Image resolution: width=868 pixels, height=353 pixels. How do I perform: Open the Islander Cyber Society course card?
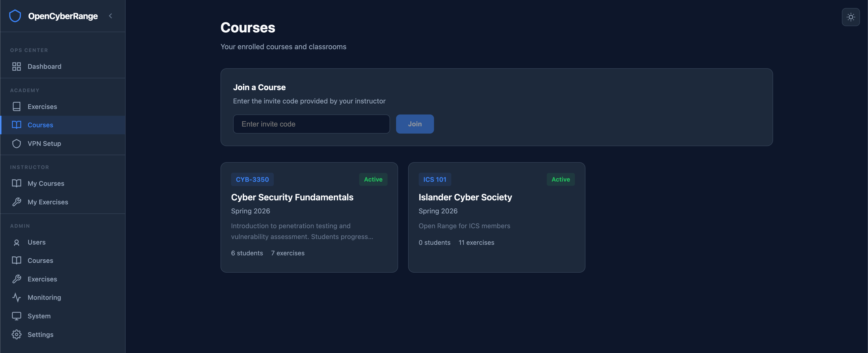496,217
